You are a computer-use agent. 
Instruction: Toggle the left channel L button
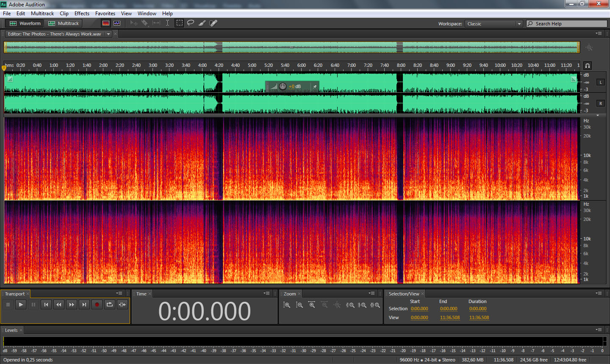pos(601,82)
